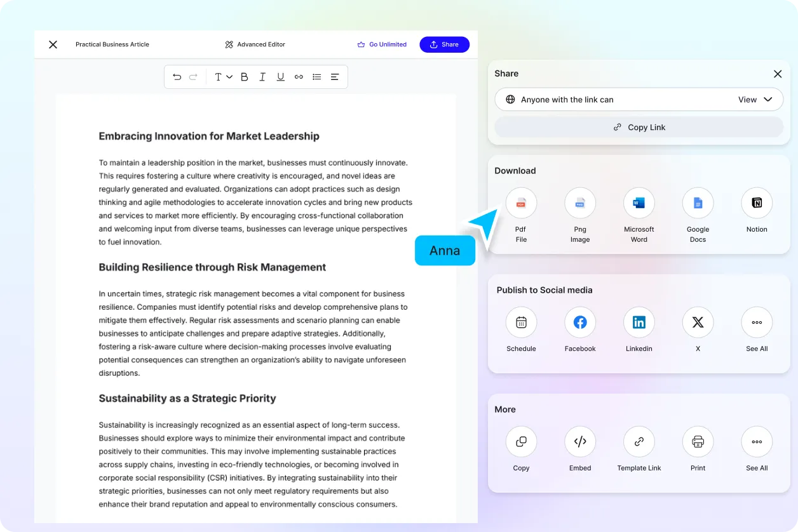798x532 pixels.
Task: Schedule a social media post
Action: point(521,322)
